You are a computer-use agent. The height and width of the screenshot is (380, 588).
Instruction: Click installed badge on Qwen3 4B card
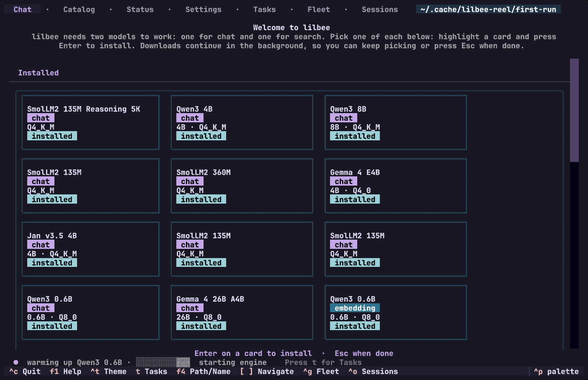pyautogui.click(x=201, y=136)
